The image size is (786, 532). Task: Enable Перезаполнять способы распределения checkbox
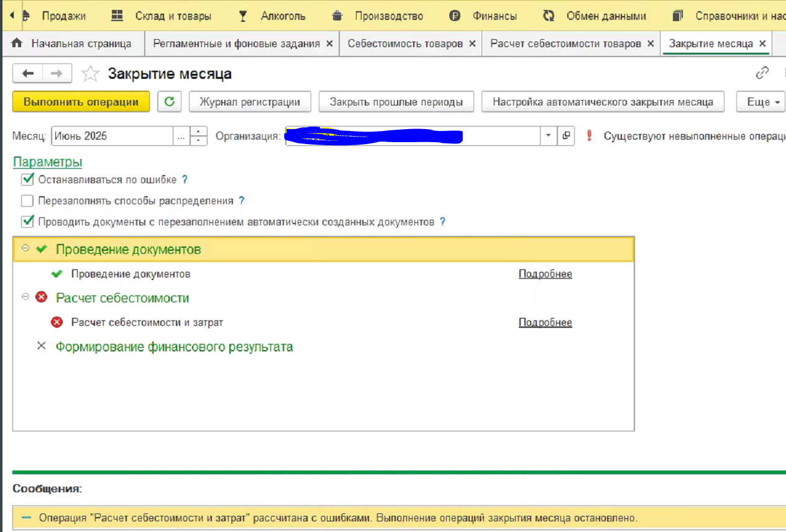[x=27, y=201]
